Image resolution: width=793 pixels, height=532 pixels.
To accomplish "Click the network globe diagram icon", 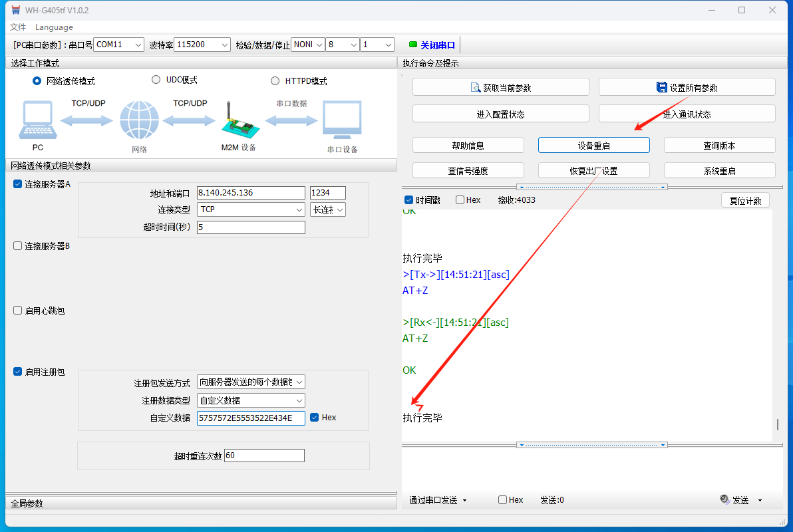I will click(x=139, y=120).
